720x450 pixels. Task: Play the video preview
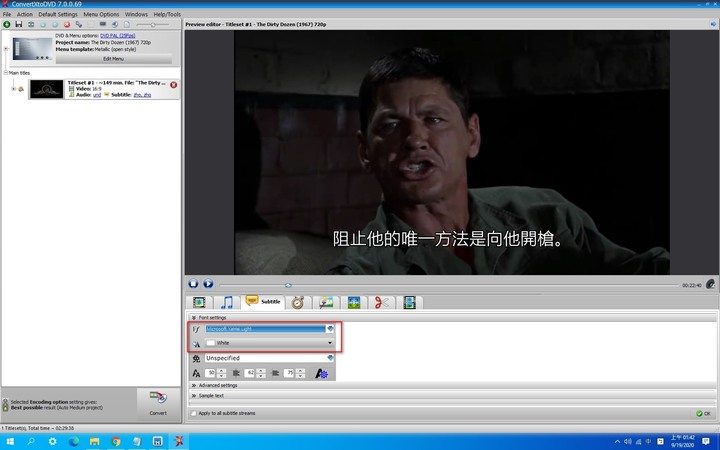pyautogui.click(x=208, y=283)
